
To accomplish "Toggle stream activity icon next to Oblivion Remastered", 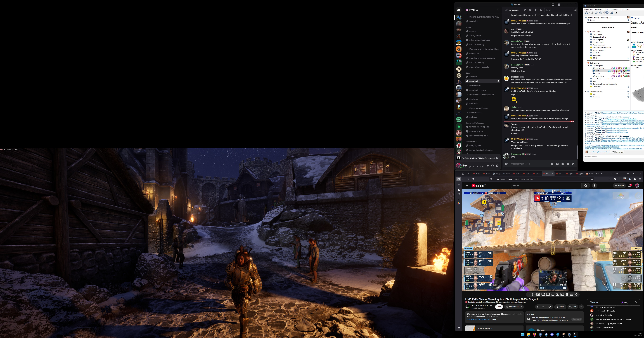I will tap(497, 158).
